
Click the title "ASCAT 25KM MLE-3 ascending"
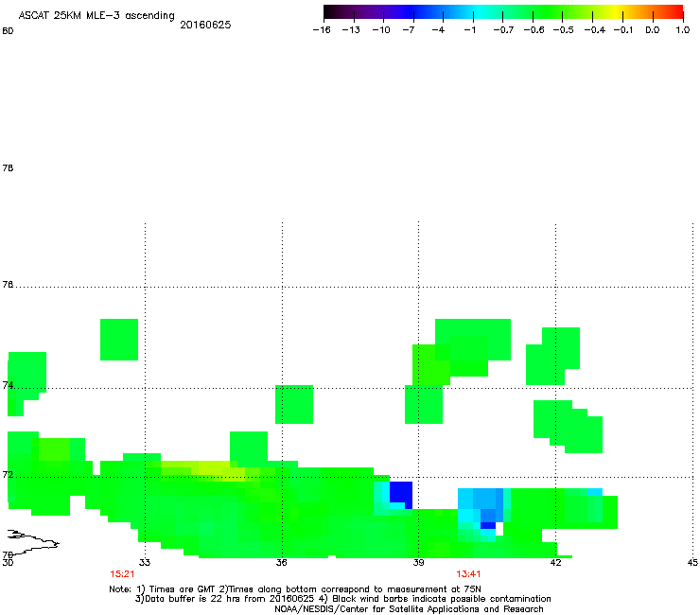(96, 16)
